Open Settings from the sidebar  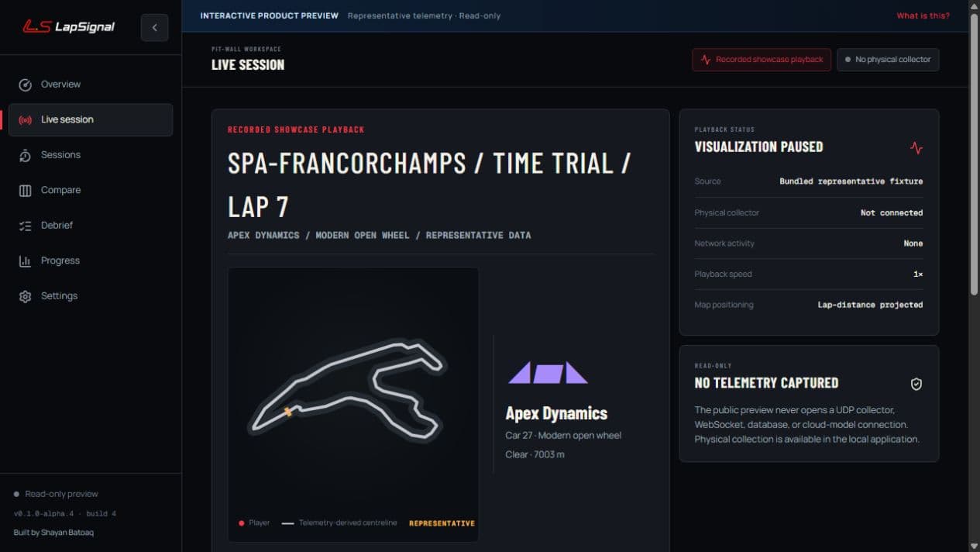[91, 296]
